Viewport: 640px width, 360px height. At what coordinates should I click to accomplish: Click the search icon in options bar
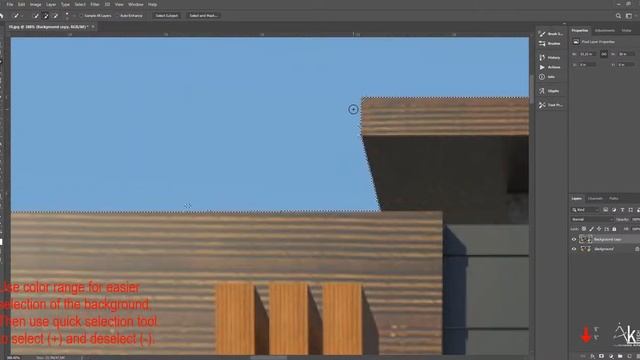pyautogui.click(x=618, y=16)
